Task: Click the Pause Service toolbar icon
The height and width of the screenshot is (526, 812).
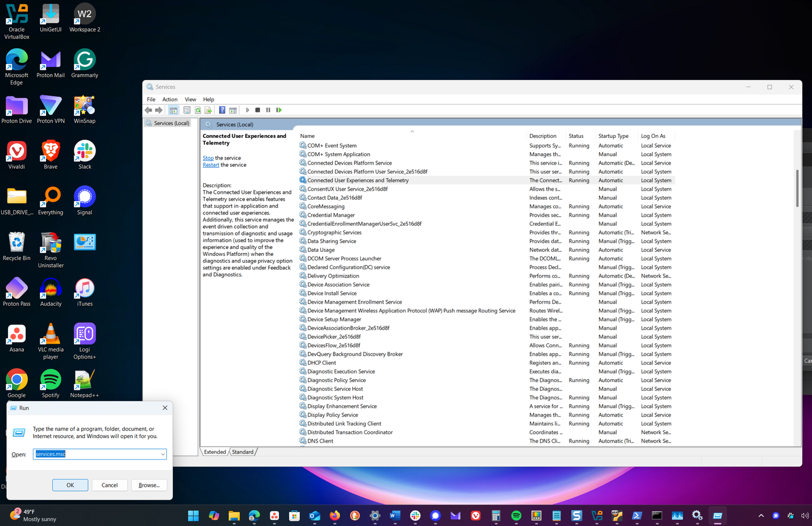Action: click(x=268, y=110)
